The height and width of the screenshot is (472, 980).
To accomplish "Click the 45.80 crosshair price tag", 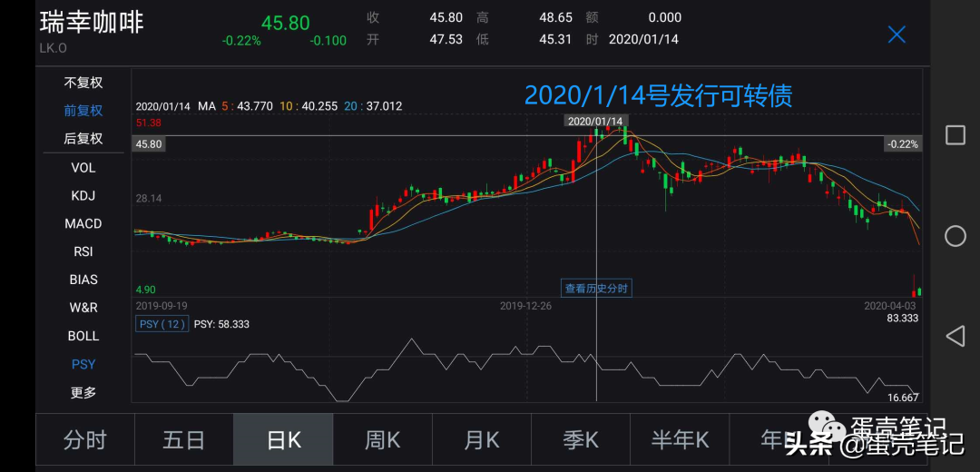I will 149,144.
